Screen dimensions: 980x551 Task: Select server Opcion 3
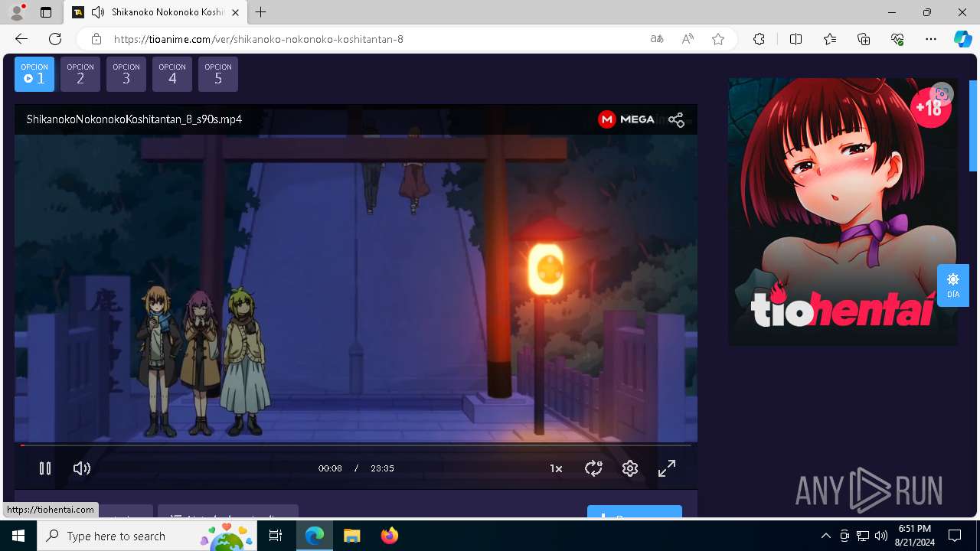pyautogui.click(x=126, y=74)
